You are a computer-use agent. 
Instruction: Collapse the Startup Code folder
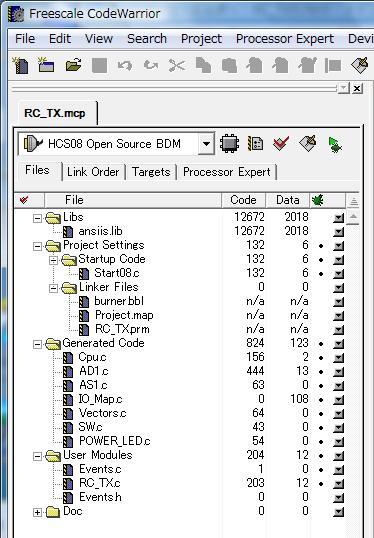point(53,260)
